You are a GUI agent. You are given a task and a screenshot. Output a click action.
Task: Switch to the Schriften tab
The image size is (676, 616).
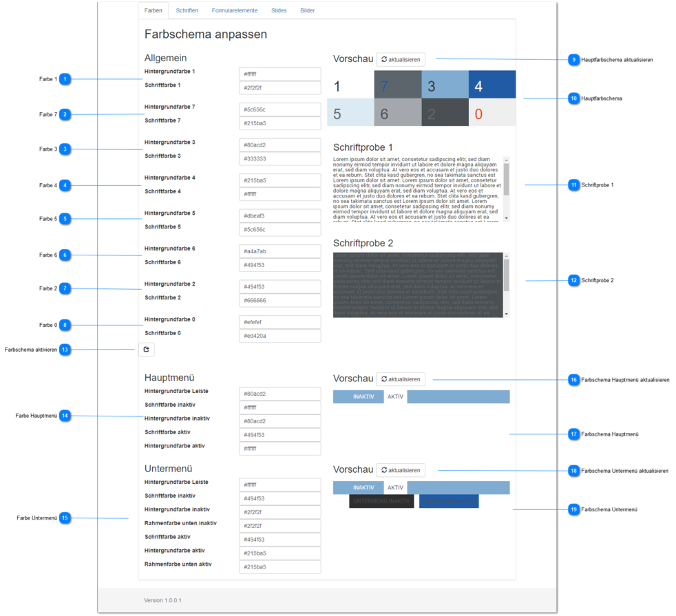(187, 10)
